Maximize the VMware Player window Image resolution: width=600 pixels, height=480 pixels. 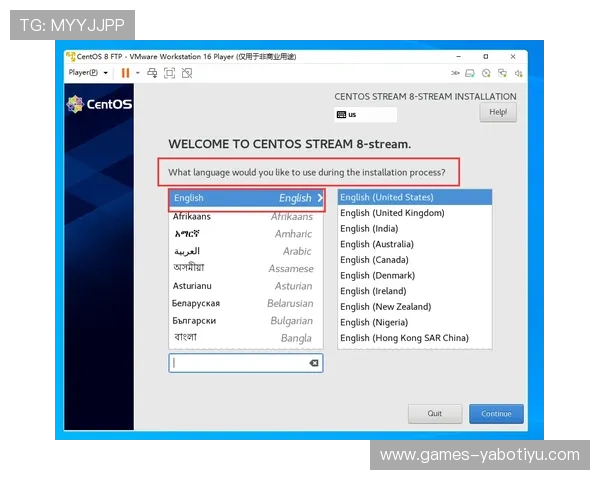[486, 57]
